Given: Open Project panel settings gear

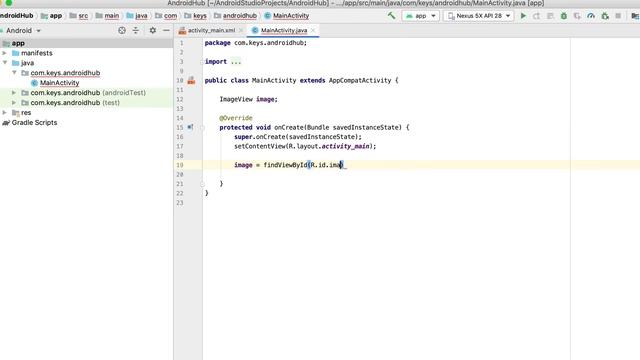Looking at the screenshot, I should 153,30.
